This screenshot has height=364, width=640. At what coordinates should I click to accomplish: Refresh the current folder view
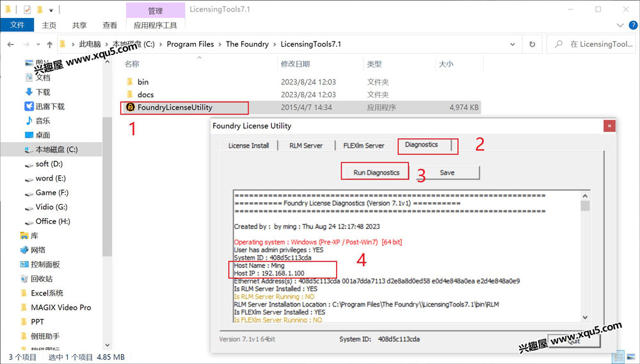pos(532,44)
